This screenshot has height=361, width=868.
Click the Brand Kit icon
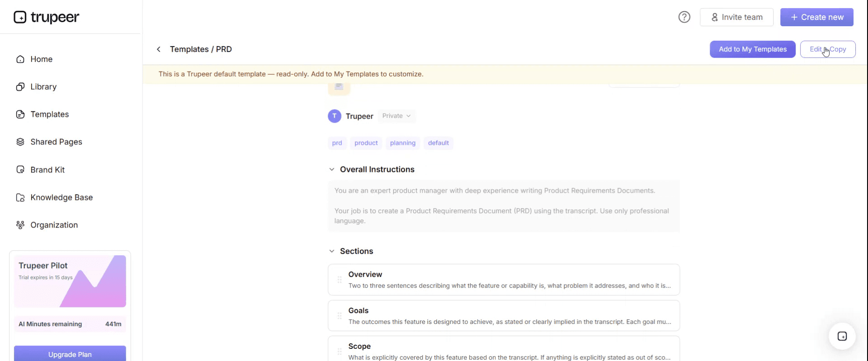tap(20, 170)
